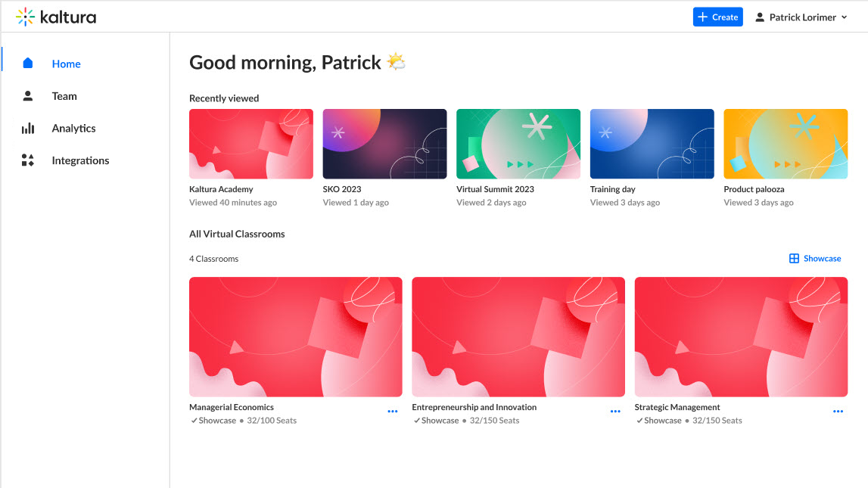Open the more options menu for Entrepreneurship and Innovation
The height and width of the screenshot is (488, 868).
pos(615,412)
